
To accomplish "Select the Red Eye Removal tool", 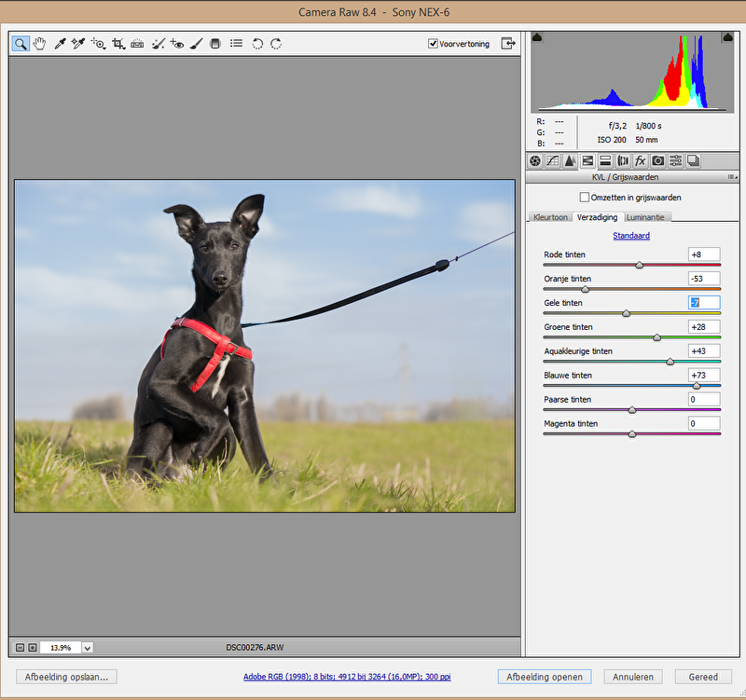I will [x=177, y=44].
